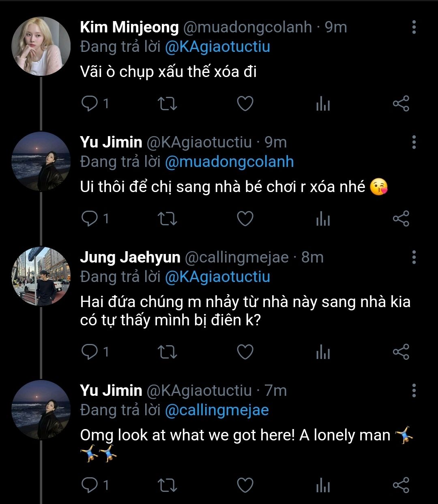Share the 'lonely man' tweet
Viewport: 438px width, 504px height.
(401, 485)
